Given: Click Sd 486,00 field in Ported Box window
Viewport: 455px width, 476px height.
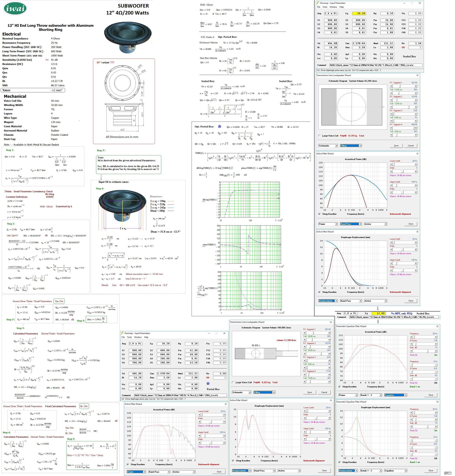Looking at the screenshot, I should coord(135,374).
